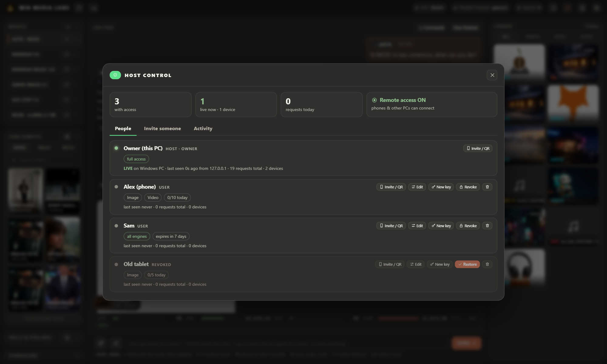This screenshot has height=364, width=607.
Task: Click the Image tag on Alex (phone)
Action: coord(133,197)
